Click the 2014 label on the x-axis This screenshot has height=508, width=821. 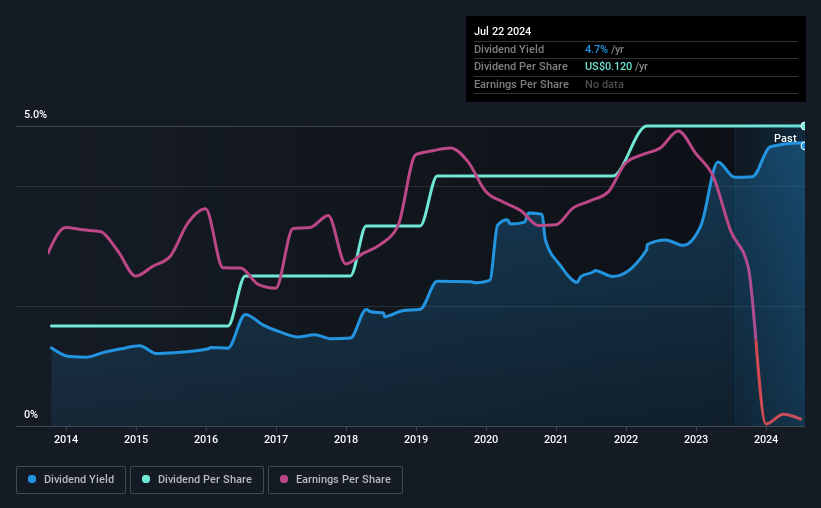[x=66, y=439]
